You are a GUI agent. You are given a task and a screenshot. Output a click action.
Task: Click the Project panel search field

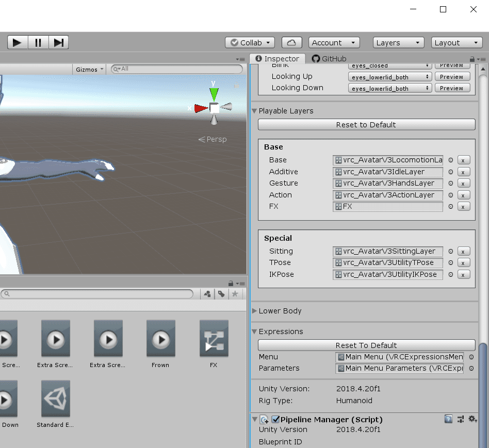coord(97,294)
